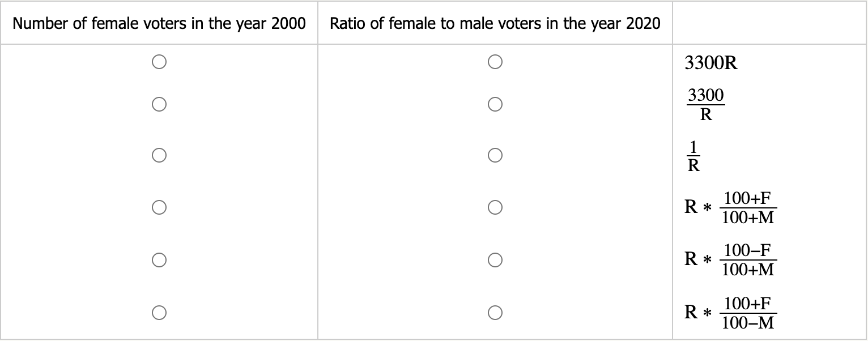Select R*(100+F)/(100+M) for the 2020 ratio
This screenshot has width=868, height=341.
(495, 208)
